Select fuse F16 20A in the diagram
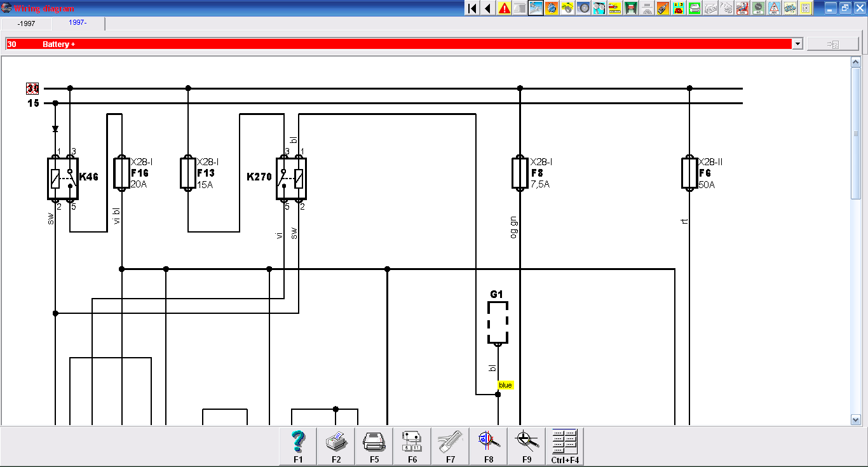Image resolution: width=868 pixels, height=467 pixels. [x=121, y=173]
